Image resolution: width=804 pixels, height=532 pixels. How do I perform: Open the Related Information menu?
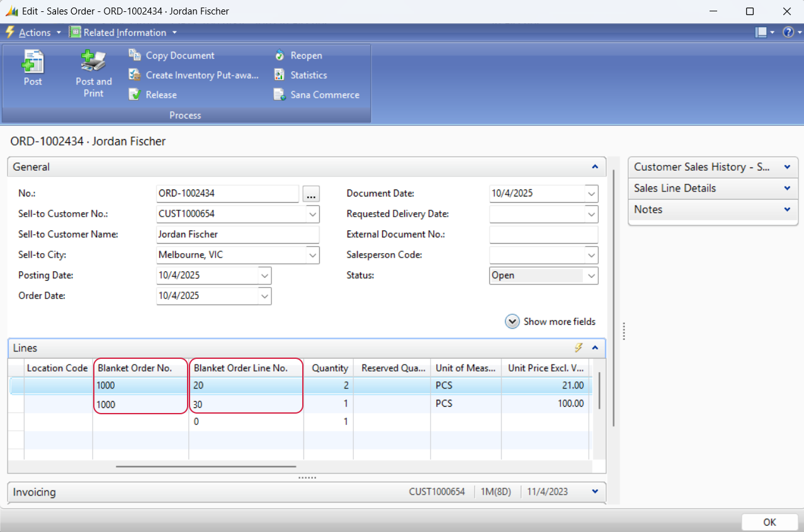(x=124, y=32)
